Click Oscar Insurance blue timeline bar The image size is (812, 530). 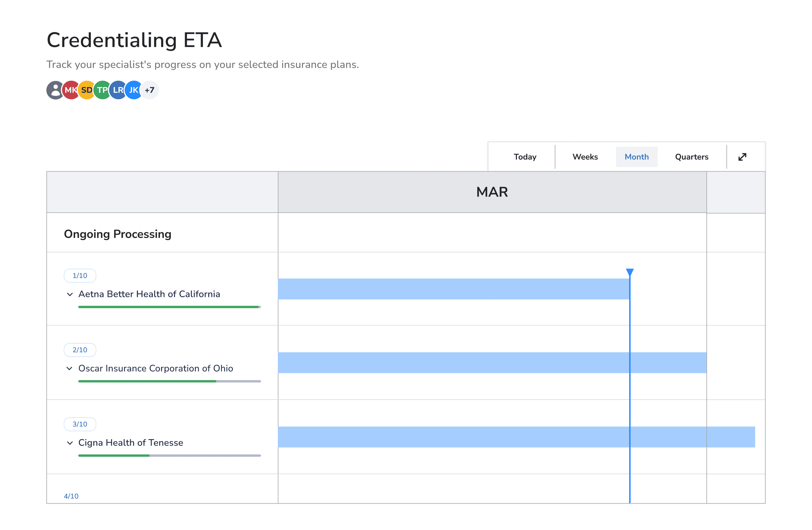click(492, 363)
